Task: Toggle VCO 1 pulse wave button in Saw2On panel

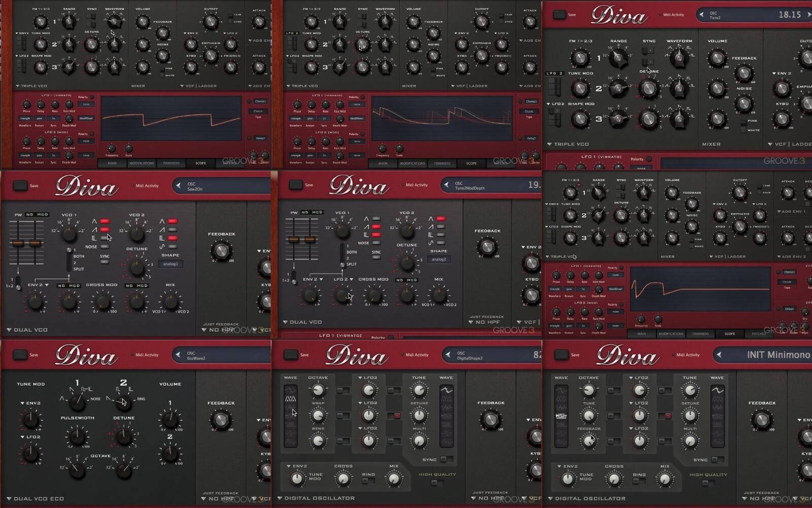Action: coord(105,238)
